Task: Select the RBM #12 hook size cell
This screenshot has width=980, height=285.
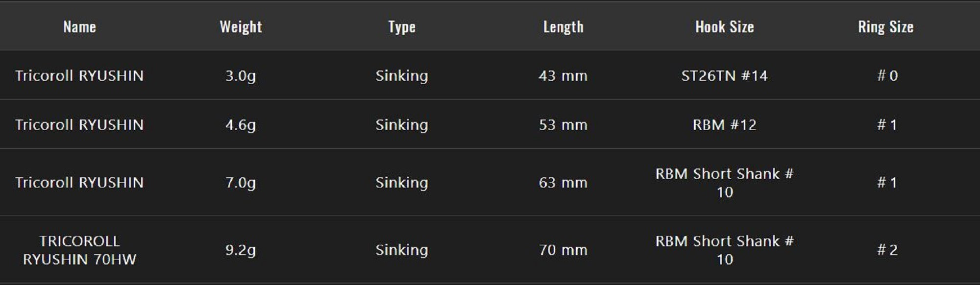Action: click(724, 125)
